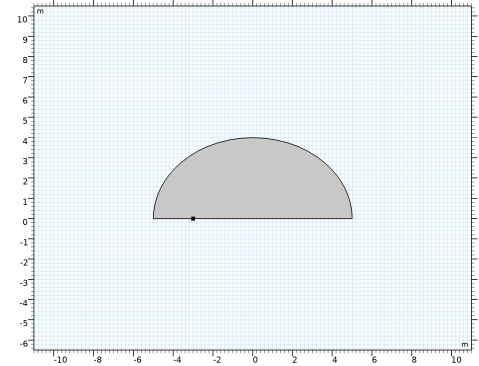Click the y-axis tick label 10

coord(22,19)
